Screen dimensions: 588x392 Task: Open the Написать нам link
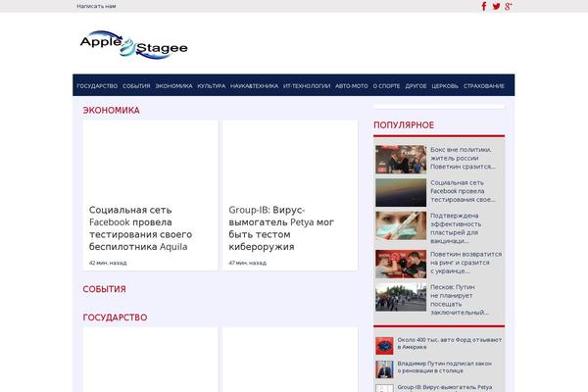pos(96,6)
